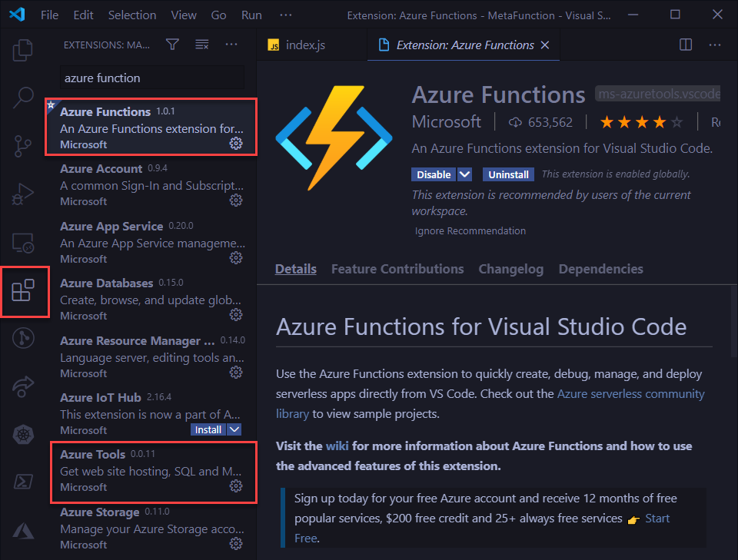Viewport: 738px width, 560px height.
Task: Open the Search view in activity bar
Action: tap(23, 98)
